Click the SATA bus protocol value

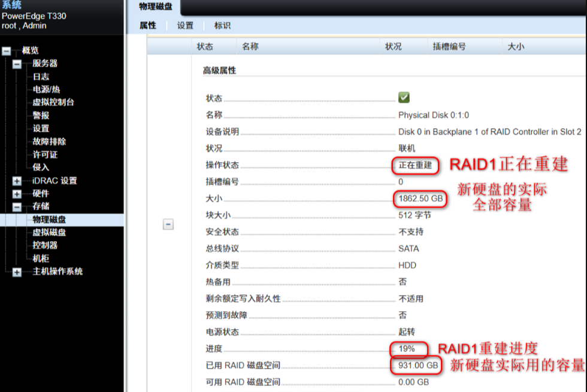click(x=409, y=249)
